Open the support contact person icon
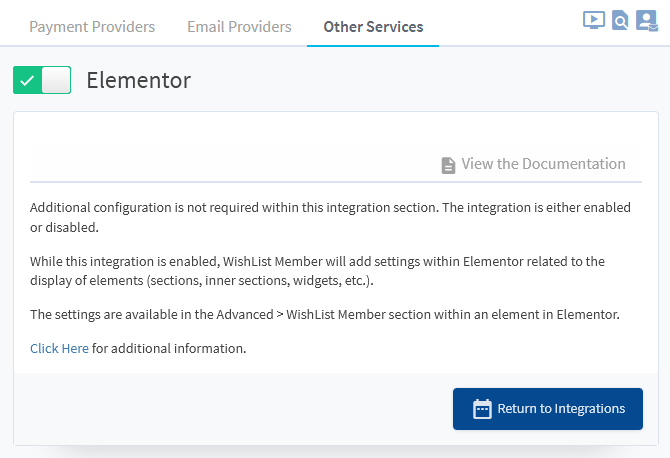 click(x=647, y=21)
